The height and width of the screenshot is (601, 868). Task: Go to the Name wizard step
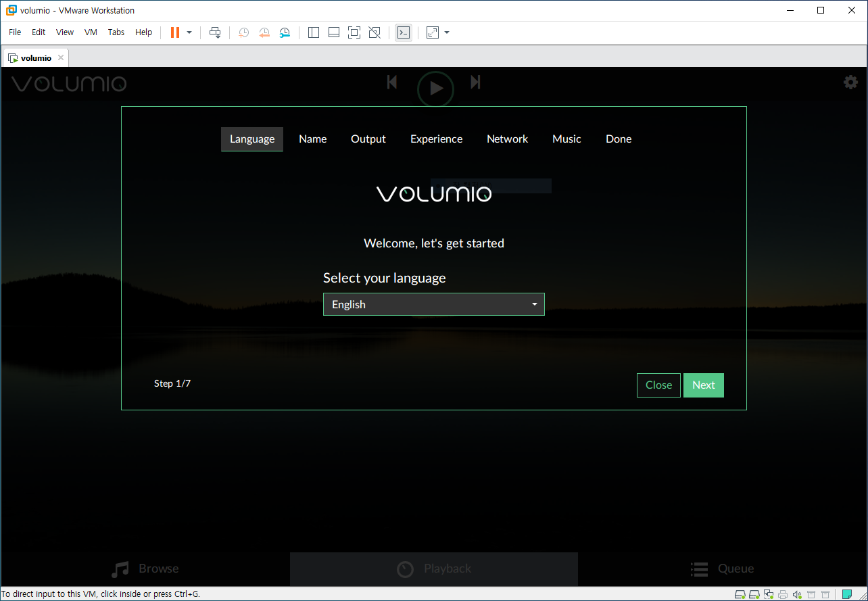313,139
